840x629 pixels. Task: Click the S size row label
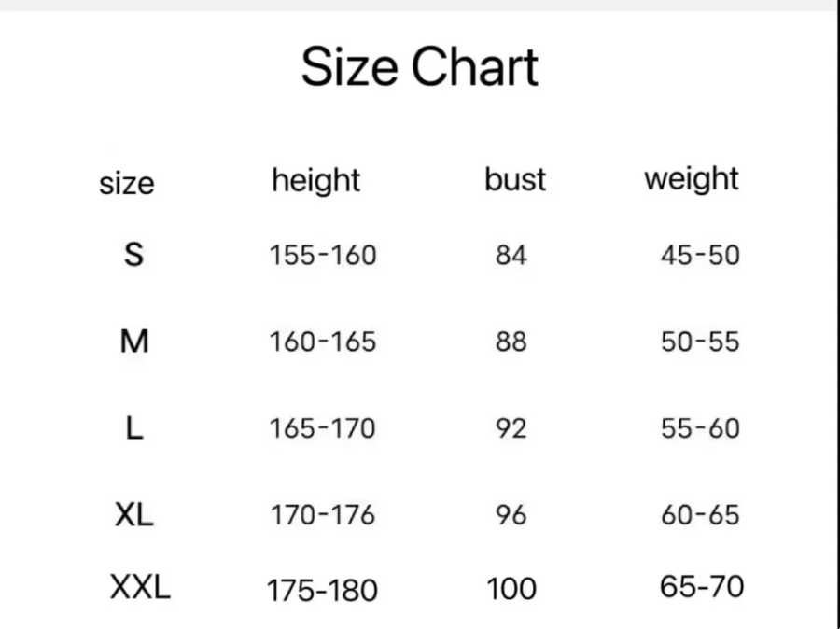133,255
